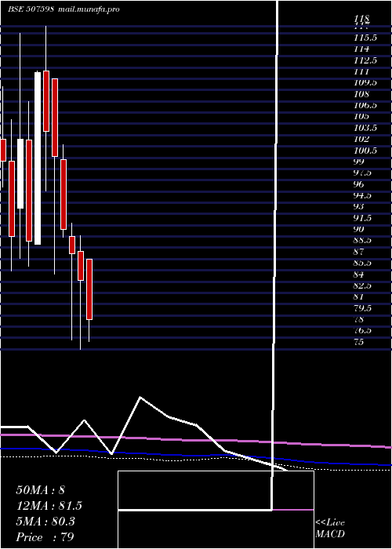Click the 108 price axis label
Viewport: 392px width, 549px height.
point(361,94)
